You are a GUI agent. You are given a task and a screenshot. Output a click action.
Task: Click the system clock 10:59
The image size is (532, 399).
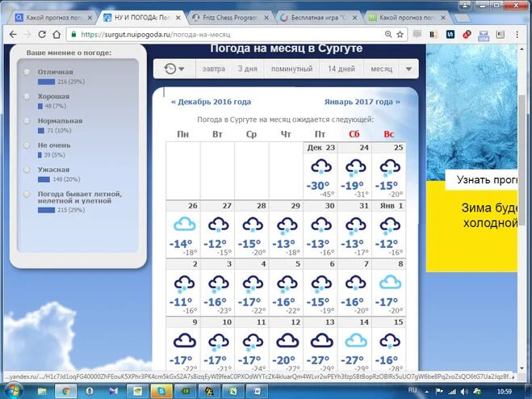(505, 392)
